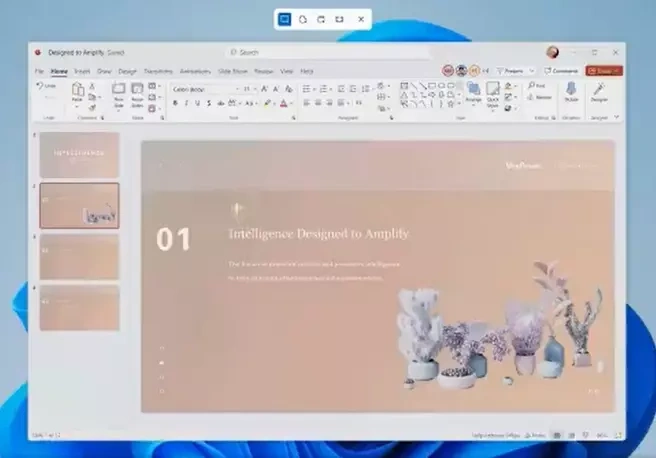
Task: Collapse the ribbon with chevron
Action: [616, 117]
